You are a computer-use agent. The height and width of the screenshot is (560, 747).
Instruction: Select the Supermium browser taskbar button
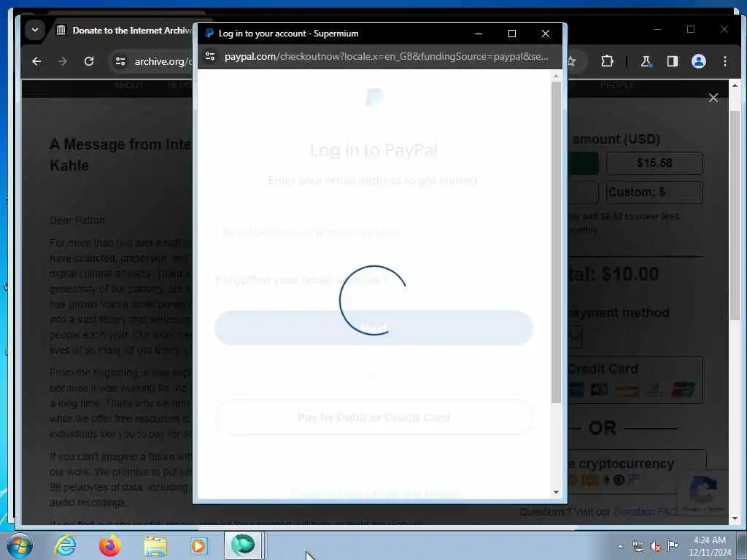tap(244, 545)
